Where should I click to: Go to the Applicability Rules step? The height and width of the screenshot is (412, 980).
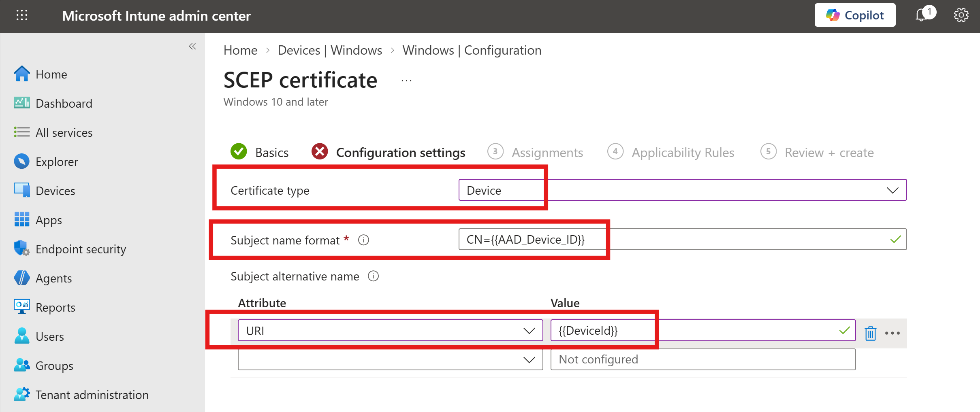pyautogui.click(x=671, y=152)
